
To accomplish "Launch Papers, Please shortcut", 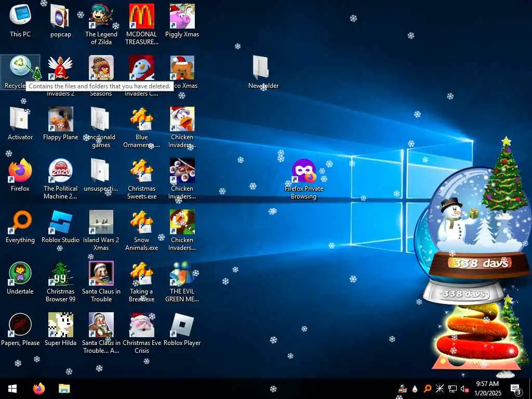I will [x=20, y=329].
